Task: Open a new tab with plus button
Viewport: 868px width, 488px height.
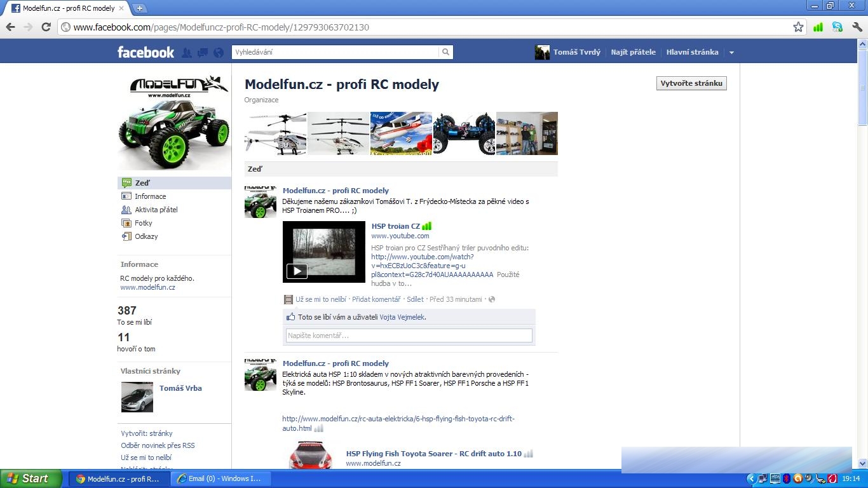Action: [x=140, y=8]
